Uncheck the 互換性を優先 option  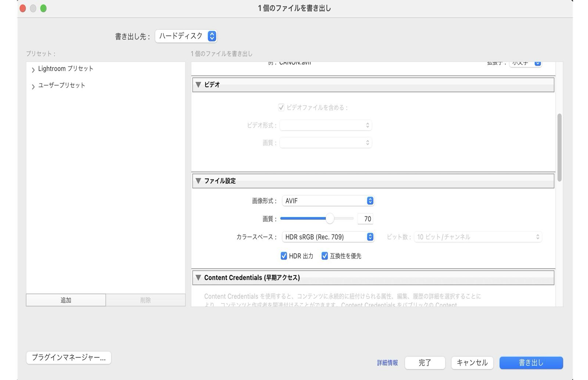tap(325, 256)
